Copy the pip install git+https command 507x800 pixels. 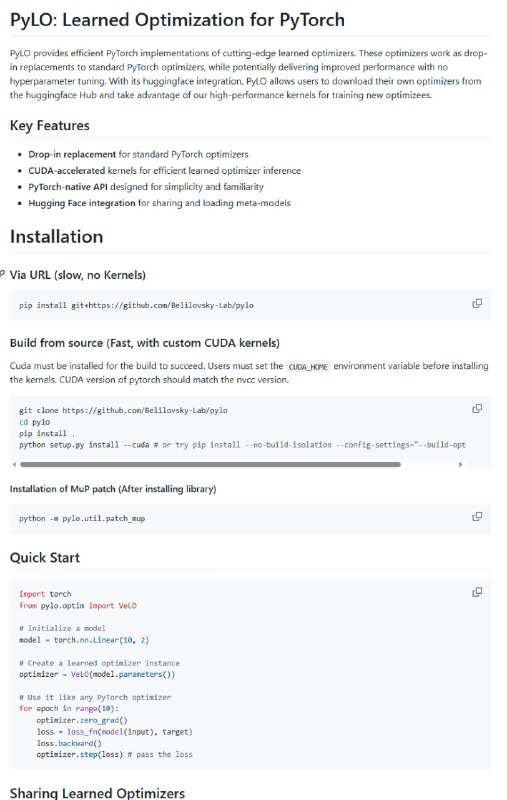477,304
